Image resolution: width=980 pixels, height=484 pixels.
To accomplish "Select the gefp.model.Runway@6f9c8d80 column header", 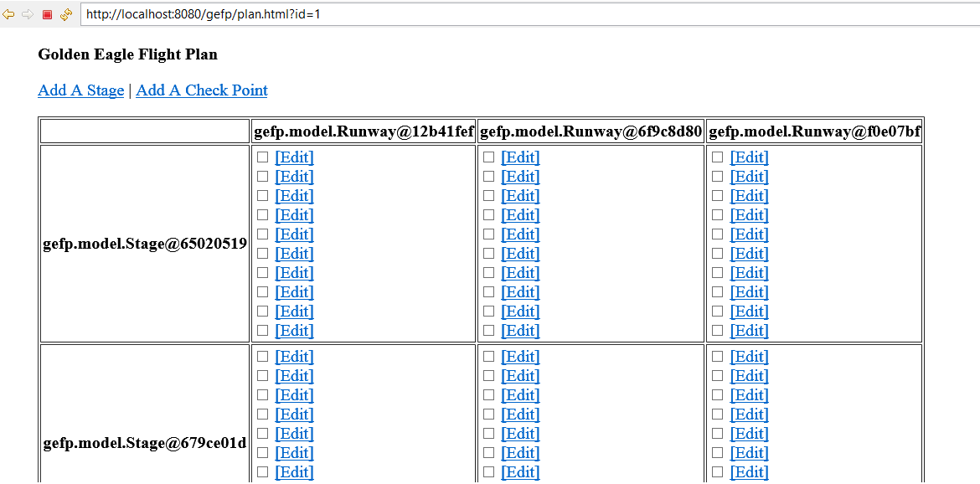I will tap(591, 131).
